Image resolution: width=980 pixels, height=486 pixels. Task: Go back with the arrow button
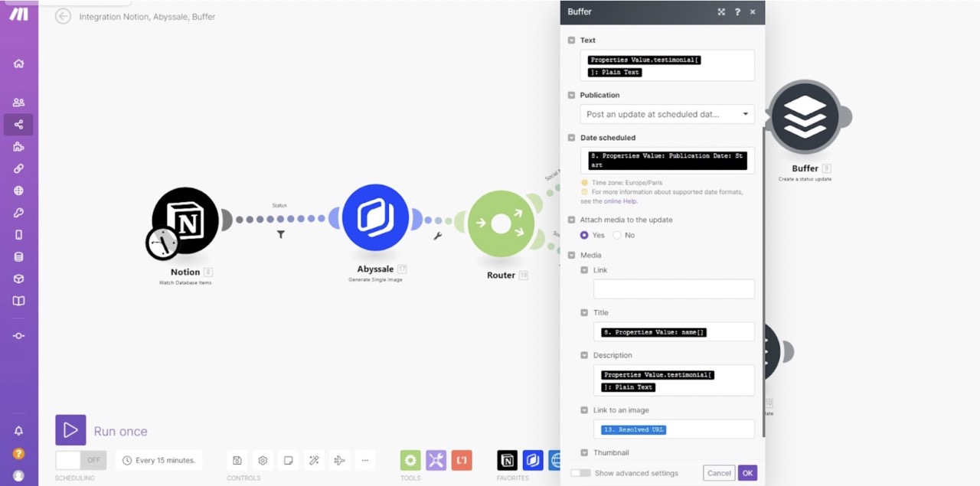63,16
